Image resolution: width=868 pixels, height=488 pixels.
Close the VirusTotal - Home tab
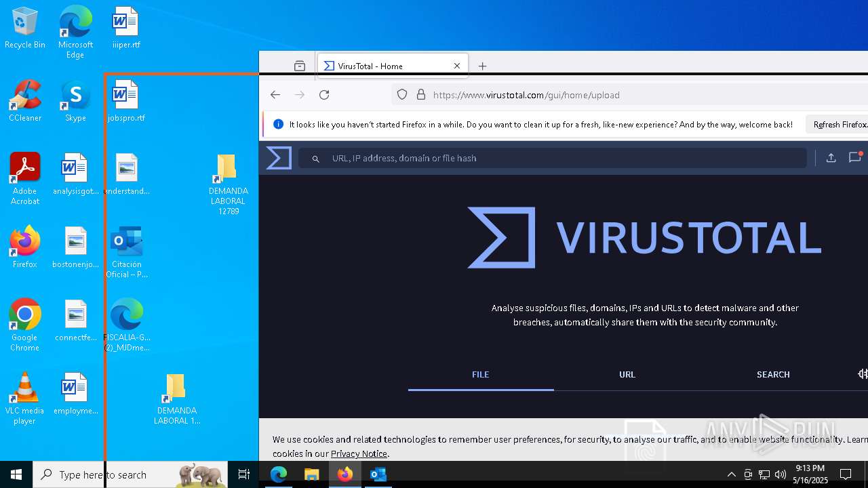click(457, 66)
